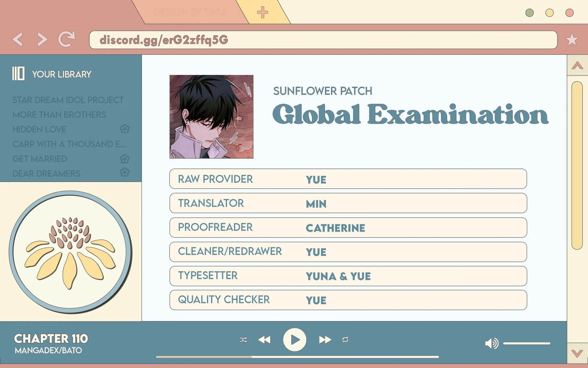Click the Chapter 110 text
This screenshot has height=368, width=588.
point(51,339)
